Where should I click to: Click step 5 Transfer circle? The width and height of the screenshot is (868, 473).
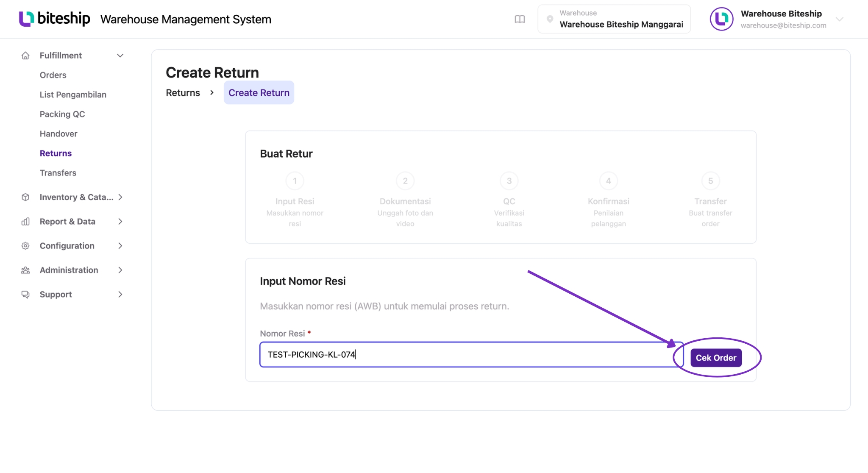point(711,181)
